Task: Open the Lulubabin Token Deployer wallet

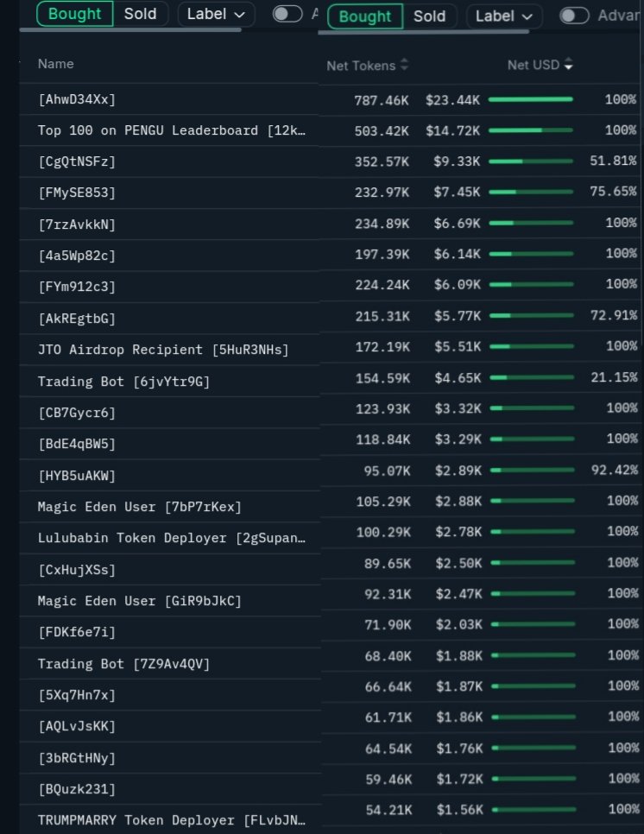Action: click(x=171, y=538)
